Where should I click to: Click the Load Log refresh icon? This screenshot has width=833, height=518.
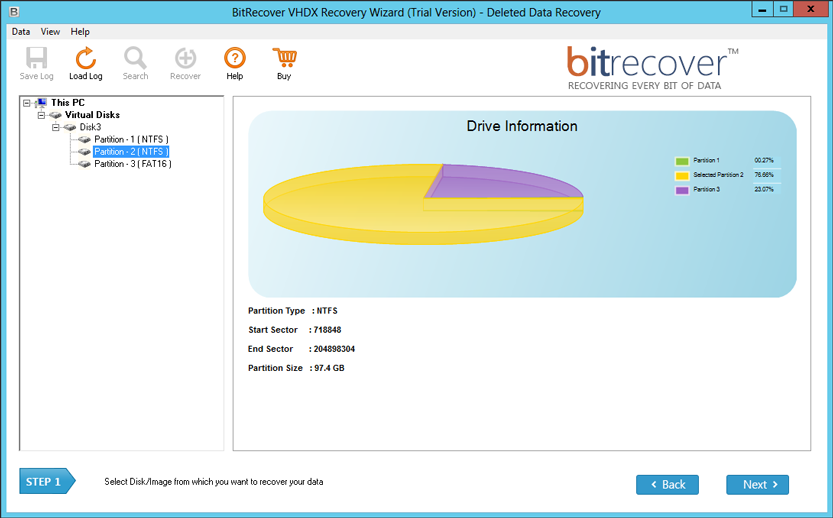(85, 58)
